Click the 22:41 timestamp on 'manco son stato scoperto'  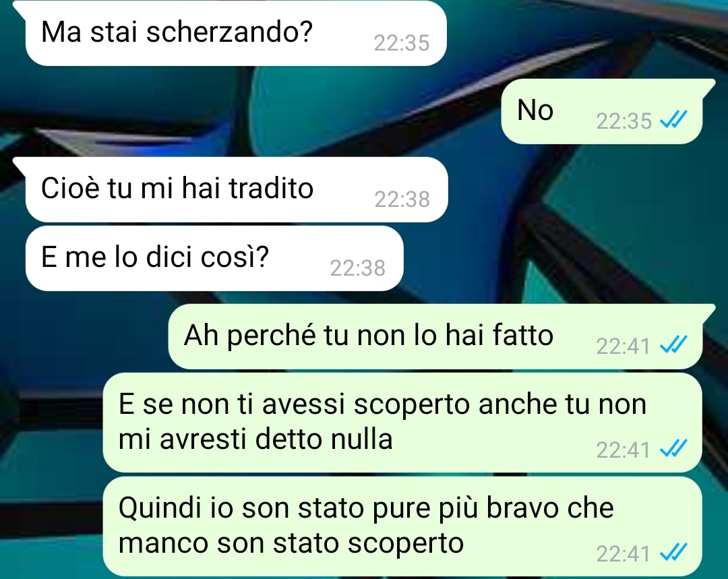click(x=623, y=554)
